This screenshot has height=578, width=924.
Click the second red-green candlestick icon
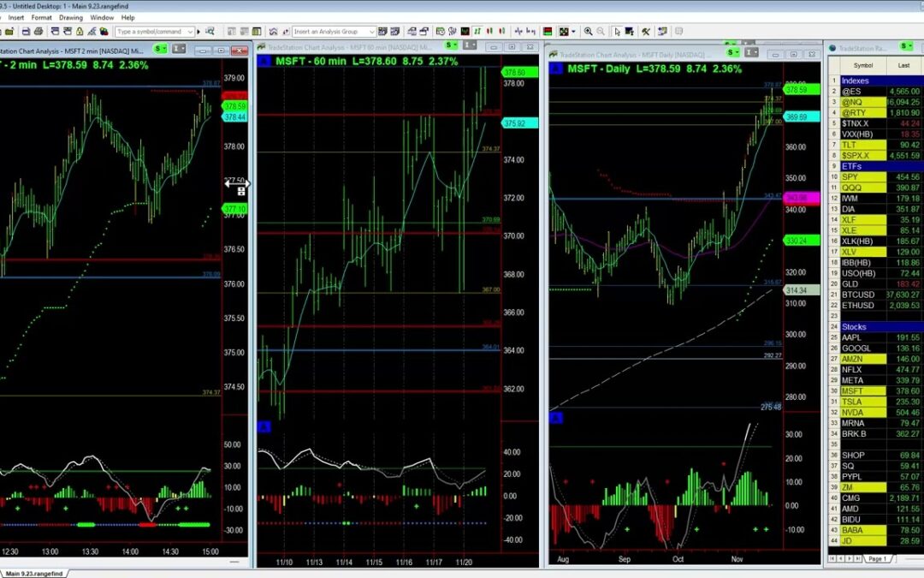pos(502,32)
